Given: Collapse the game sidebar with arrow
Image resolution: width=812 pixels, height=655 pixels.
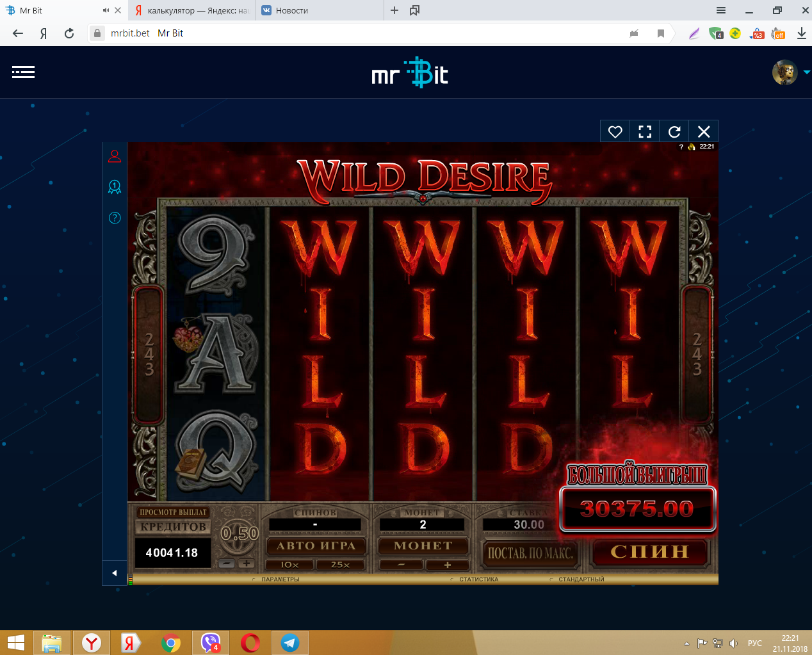Looking at the screenshot, I should click(x=115, y=573).
